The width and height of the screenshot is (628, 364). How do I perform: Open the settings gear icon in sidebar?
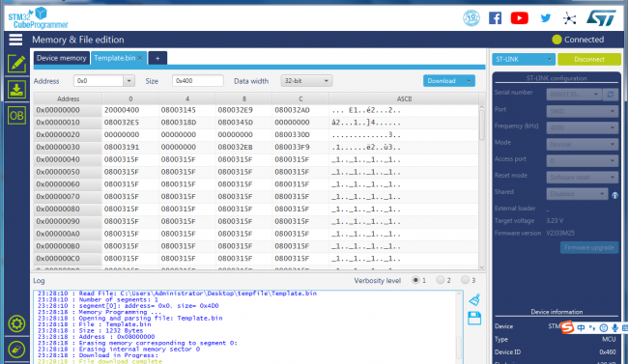pos(16,323)
